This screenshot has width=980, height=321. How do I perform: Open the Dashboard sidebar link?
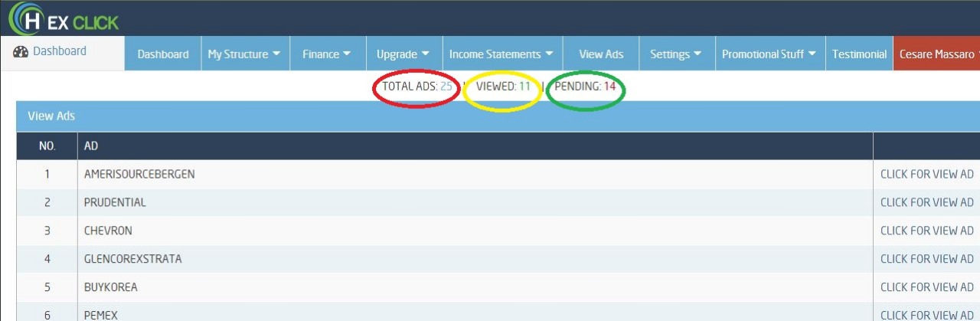[x=59, y=51]
